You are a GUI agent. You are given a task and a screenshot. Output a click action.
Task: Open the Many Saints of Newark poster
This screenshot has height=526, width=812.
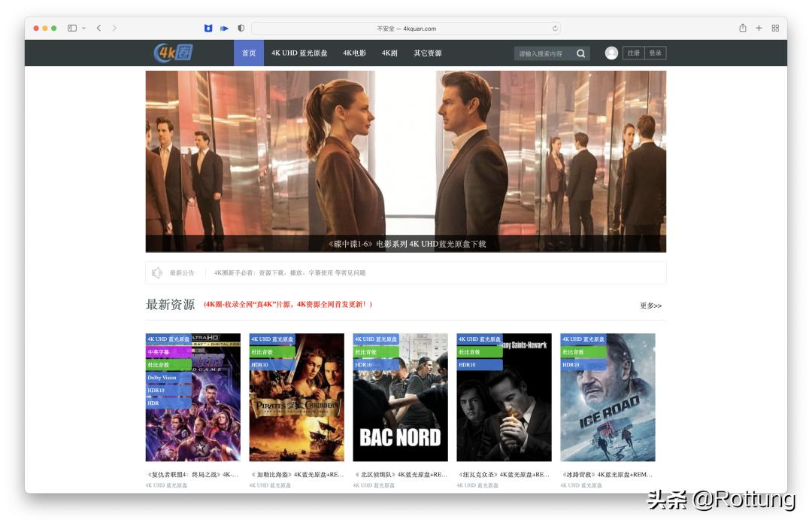(504, 397)
